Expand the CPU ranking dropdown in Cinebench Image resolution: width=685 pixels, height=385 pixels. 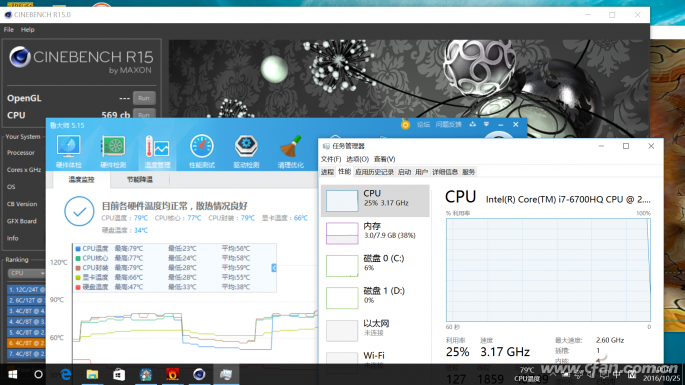(x=27, y=273)
